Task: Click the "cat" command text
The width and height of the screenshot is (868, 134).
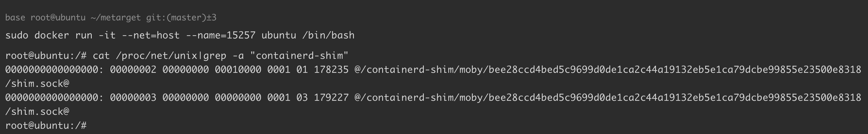Action: [x=101, y=56]
